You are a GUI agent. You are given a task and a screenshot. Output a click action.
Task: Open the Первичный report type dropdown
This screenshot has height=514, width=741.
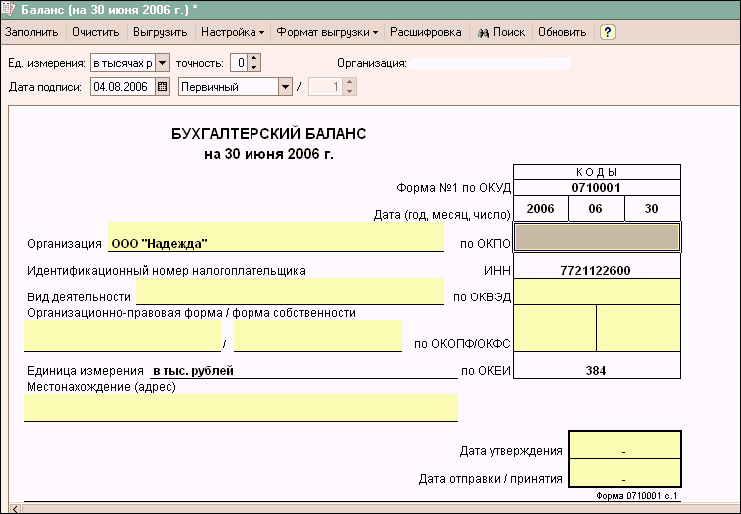point(285,87)
